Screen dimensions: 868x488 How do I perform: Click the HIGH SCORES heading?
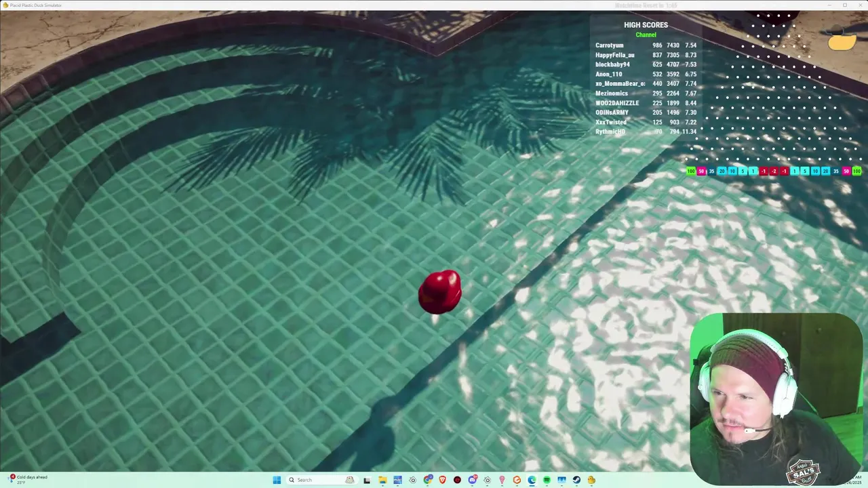[646, 25]
